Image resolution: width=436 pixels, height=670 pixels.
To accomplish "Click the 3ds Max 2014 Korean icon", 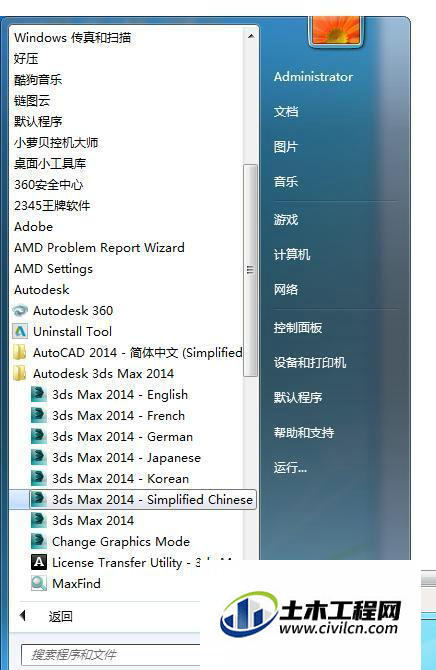I will 38,478.
